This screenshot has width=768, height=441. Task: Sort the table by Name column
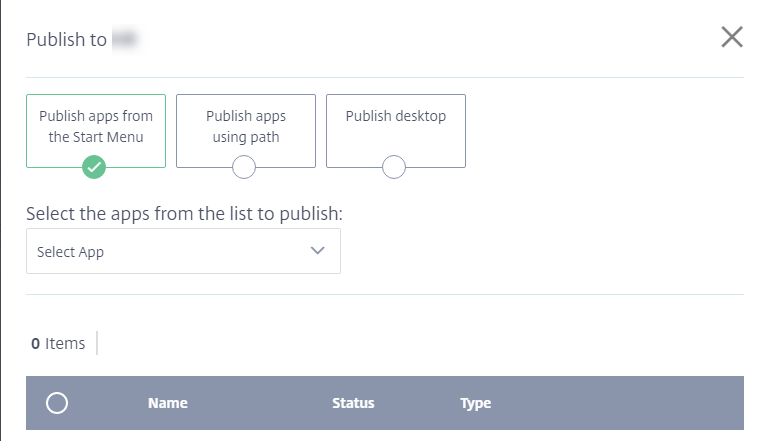168,404
